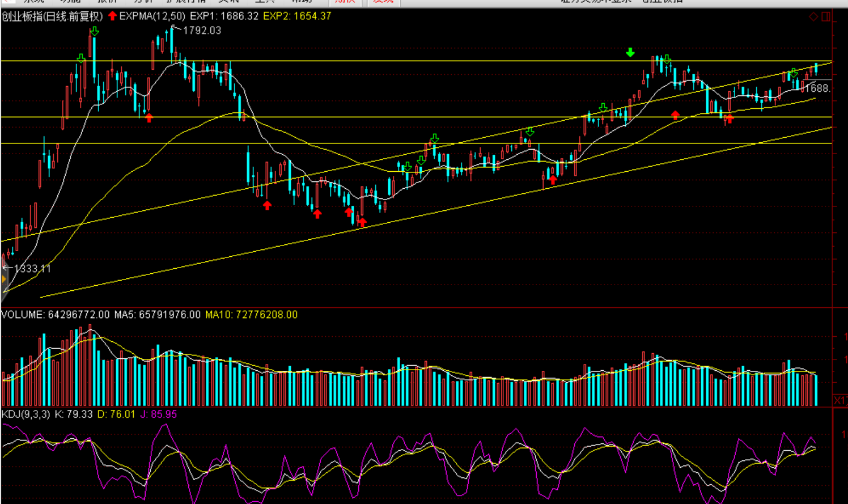Click the 1333.11 low price marker
Screen dimensions: 848x504
(32, 269)
